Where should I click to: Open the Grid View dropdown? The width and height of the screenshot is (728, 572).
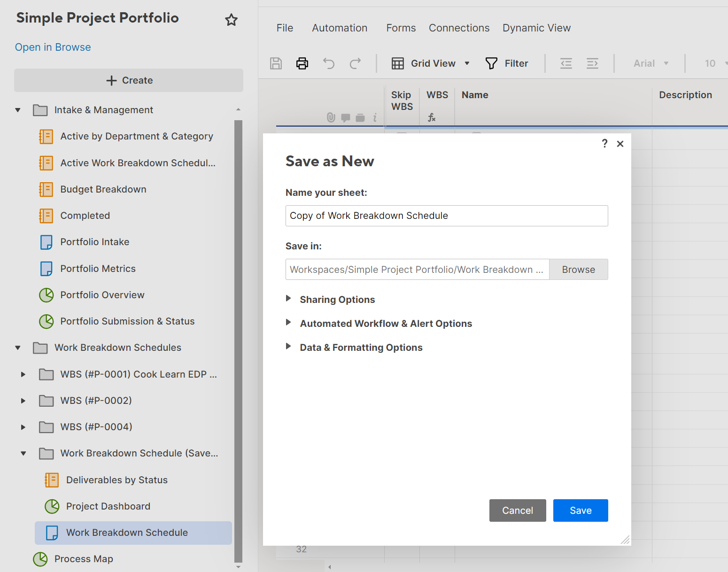click(431, 63)
